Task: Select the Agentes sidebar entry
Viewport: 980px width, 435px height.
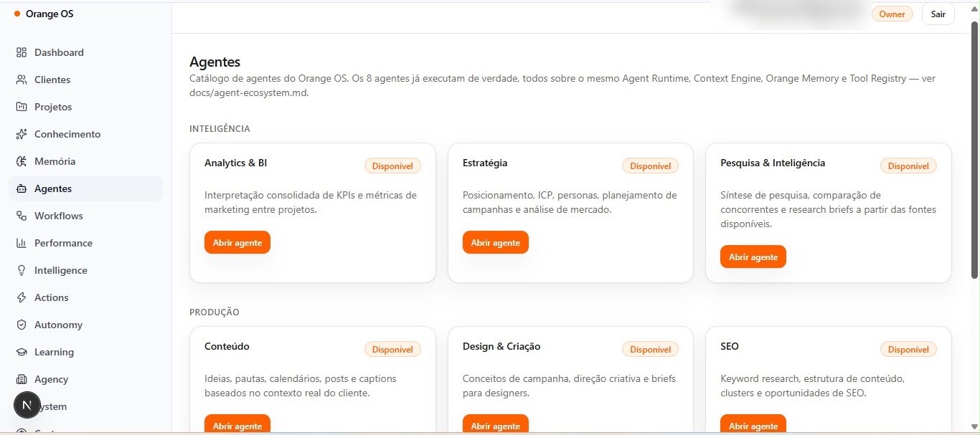Action: pos(85,188)
